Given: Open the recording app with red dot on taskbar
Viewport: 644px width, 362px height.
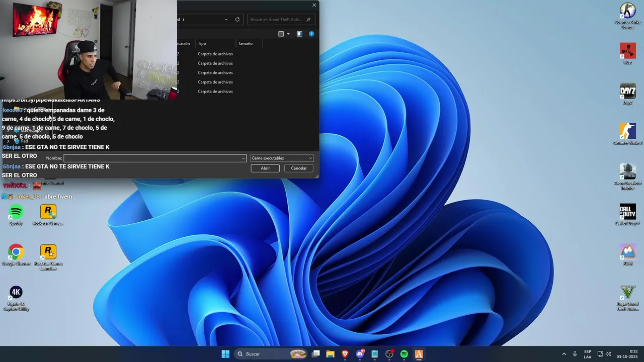Looking at the screenshot, I should (389, 354).
